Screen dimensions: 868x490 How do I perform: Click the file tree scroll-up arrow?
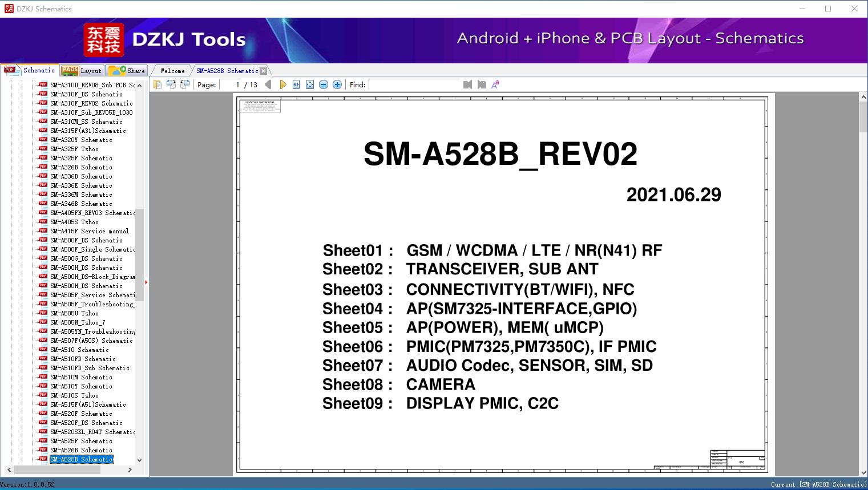[x=140, y=85]
